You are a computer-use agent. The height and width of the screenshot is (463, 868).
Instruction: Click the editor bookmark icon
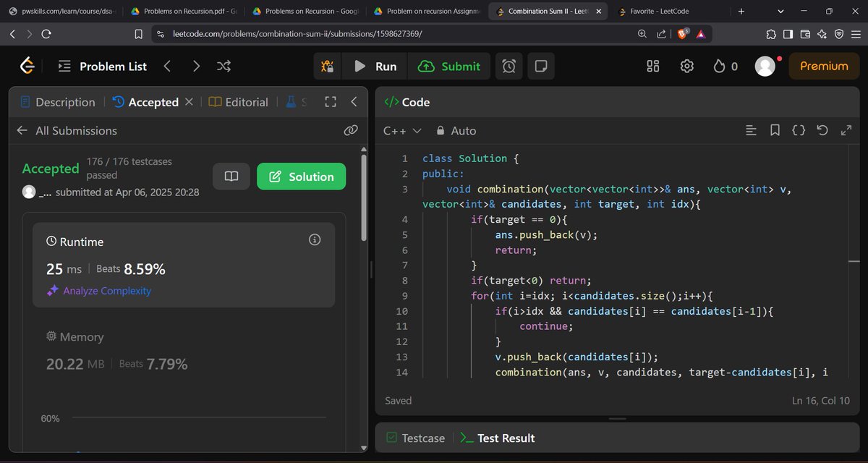[775, 131]
